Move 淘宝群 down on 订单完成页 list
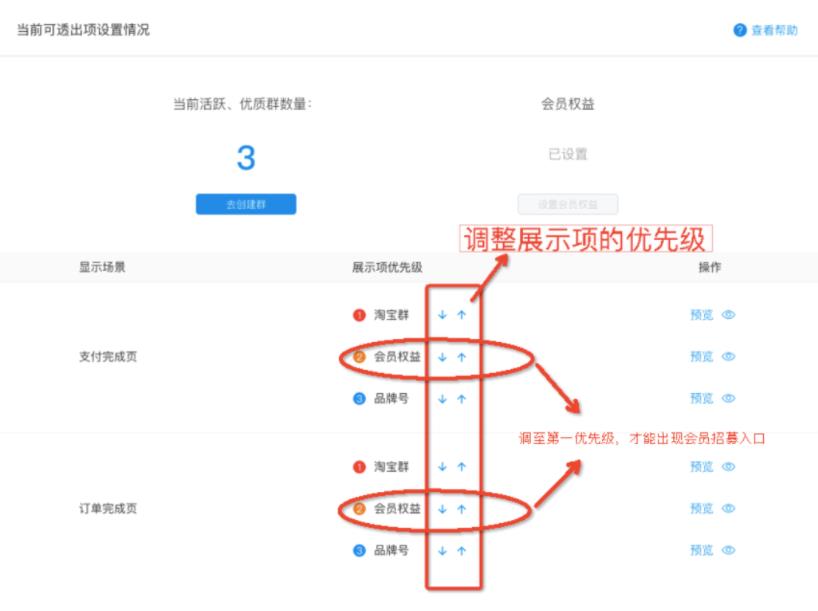The image size is (818, 611). [x=443, y=468]
